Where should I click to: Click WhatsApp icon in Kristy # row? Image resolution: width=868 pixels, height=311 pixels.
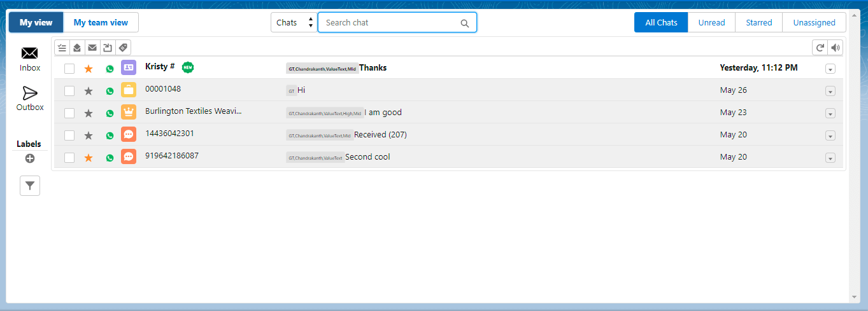point(110,69)
